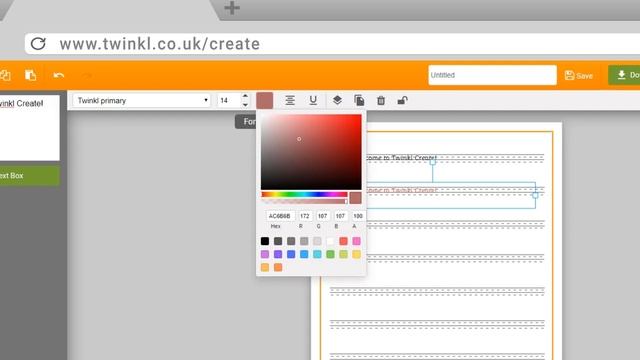Pick the green preset swatch
Viewport: 640px width, 360px height.
[x=330, y=254]
